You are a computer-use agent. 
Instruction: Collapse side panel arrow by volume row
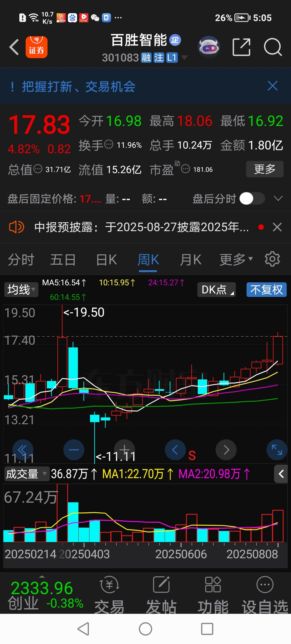point(281,474)
